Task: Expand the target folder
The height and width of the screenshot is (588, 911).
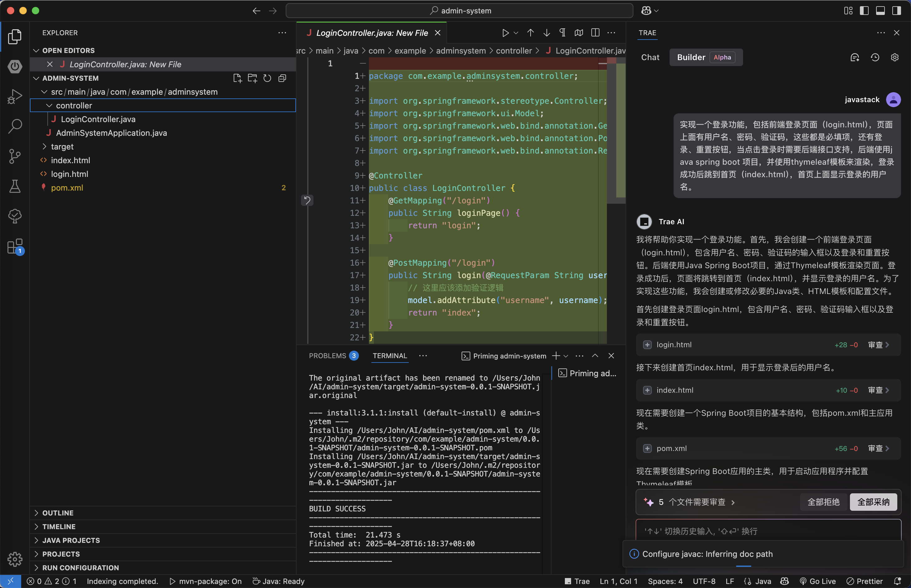Action: tap(44, 147)
